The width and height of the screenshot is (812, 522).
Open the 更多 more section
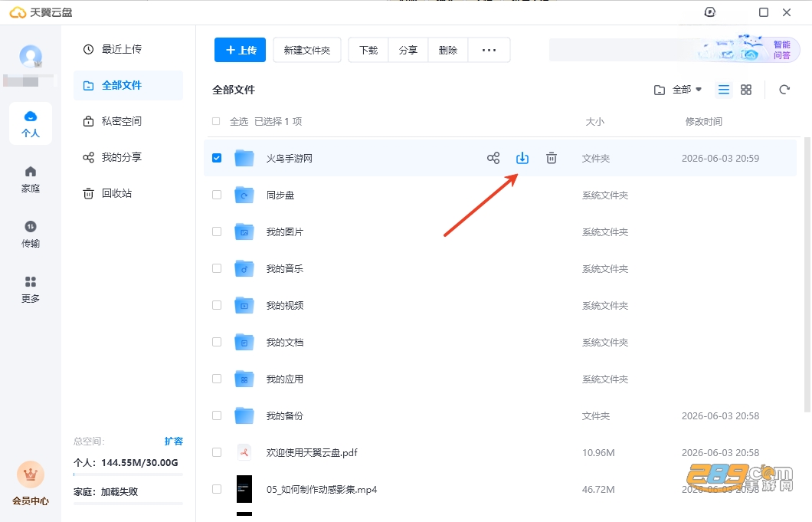pyautogui.click(x=31, y=289)
